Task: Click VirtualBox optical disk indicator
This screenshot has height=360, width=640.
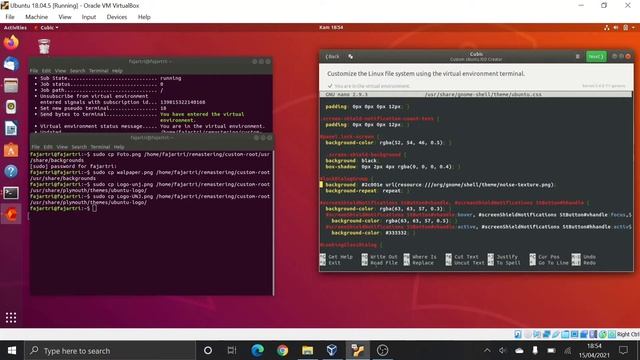Action: pos(527,334)
